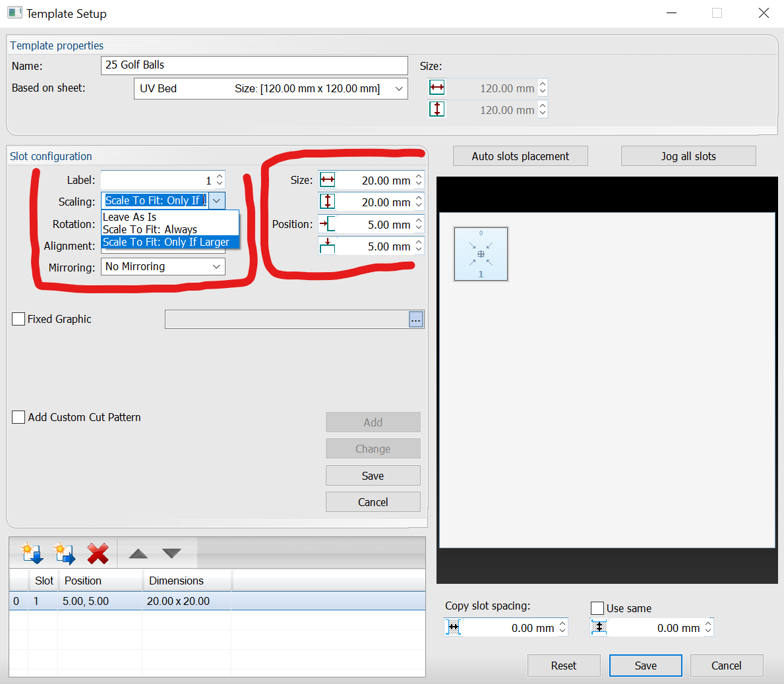Select slot 1 thumbnail in preview
This screenshot has height=684, width=784.
(481, 254)
